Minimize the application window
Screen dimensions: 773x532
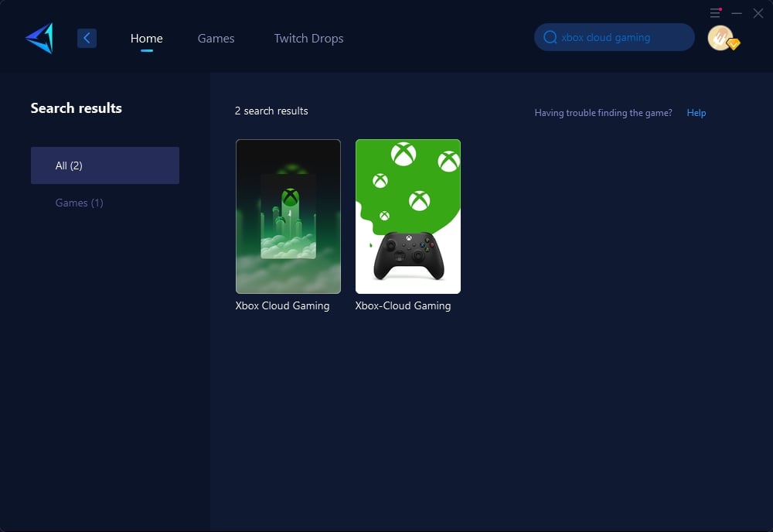pyautogui.click(x=737, y=13)
